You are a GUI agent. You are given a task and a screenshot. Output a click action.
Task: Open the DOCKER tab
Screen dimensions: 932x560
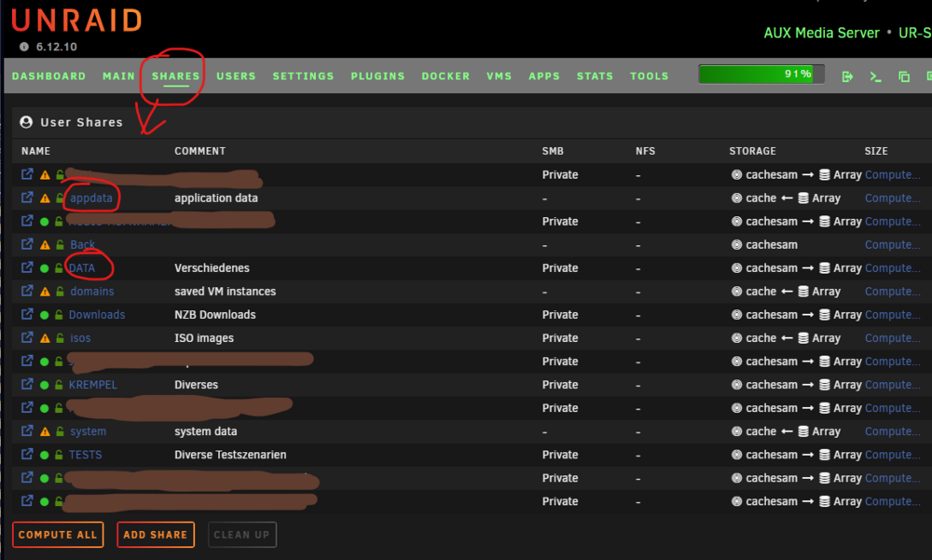(x=445, y=76)
